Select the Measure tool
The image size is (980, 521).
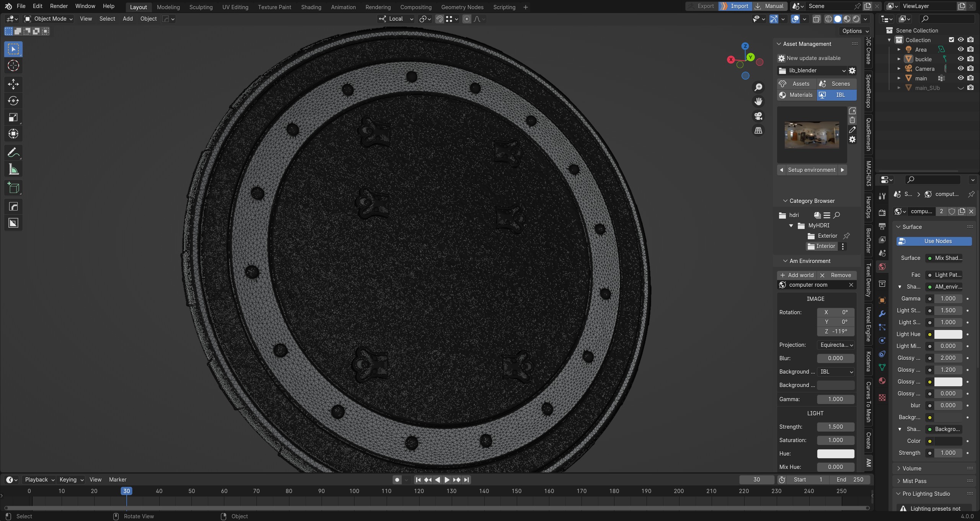(x=13, y=169)
